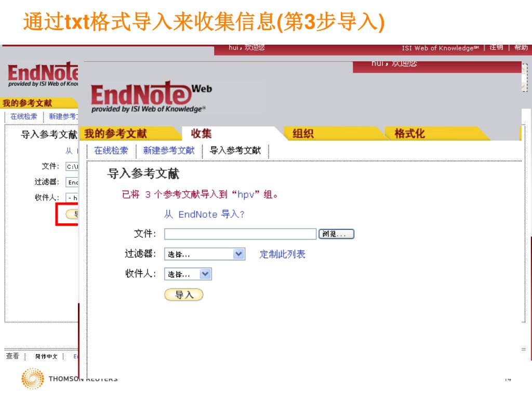Click 文件 field in background window
Viewport: 532px width, 399px height.
[72, 167]
